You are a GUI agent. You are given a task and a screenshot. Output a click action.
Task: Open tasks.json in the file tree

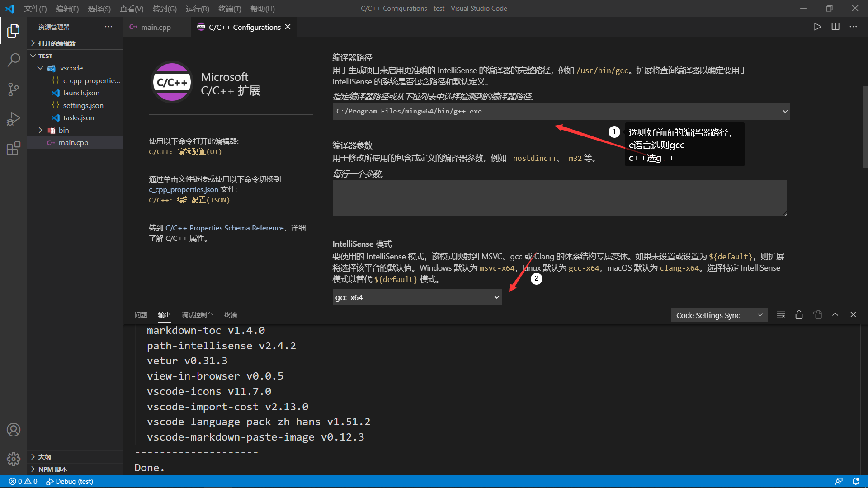click(x=75, y=117)
